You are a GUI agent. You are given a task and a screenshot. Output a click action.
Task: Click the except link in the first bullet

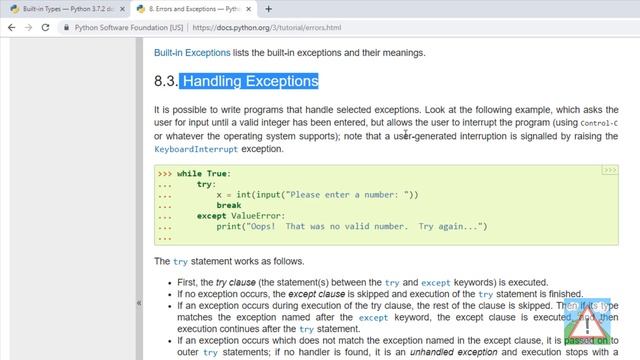(x=436, y=283)
